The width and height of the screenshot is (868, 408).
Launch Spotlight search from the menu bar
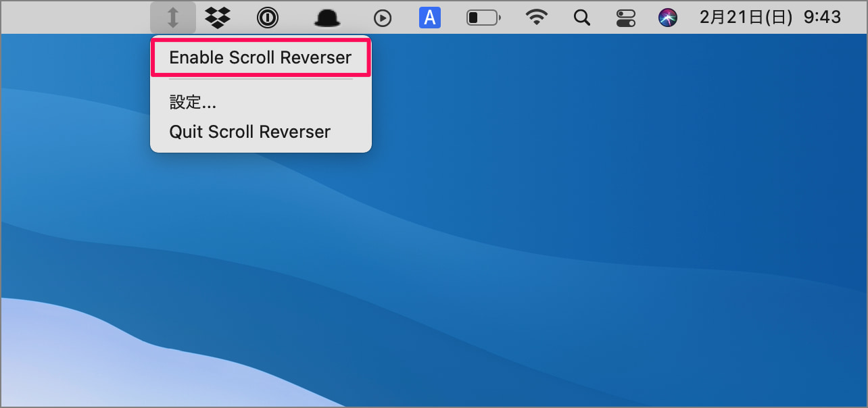click(x=581, y=18)
